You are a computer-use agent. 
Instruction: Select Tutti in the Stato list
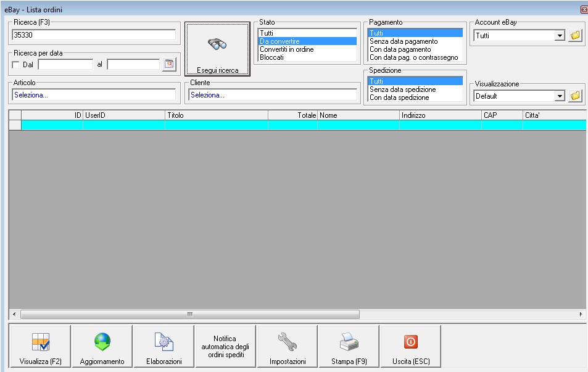(x=307, y=33)
